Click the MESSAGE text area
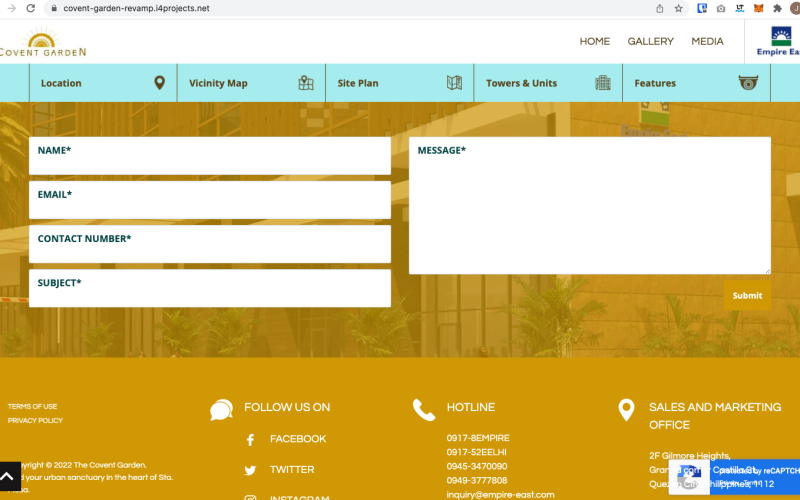The image size is (800, 500). 590,205
